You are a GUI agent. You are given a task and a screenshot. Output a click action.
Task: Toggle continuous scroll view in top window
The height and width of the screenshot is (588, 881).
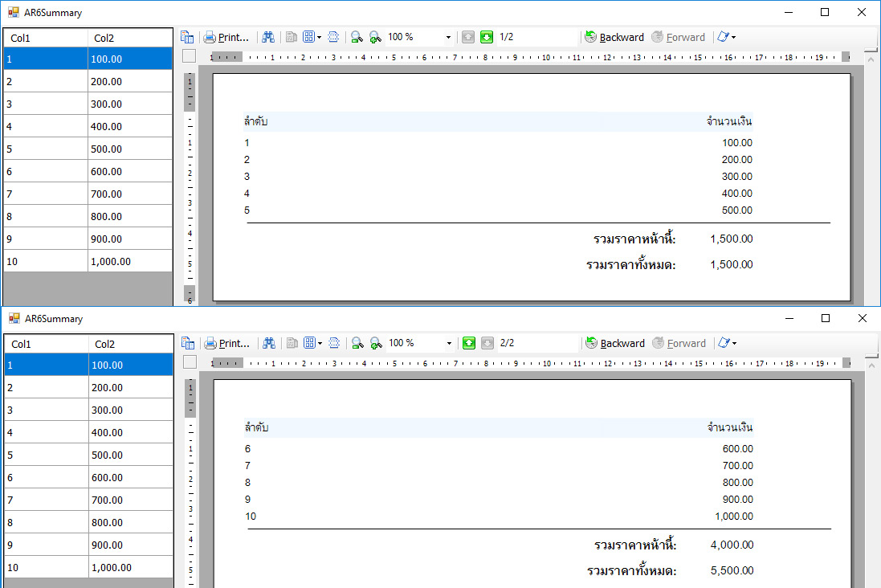[x=333, y=37]
